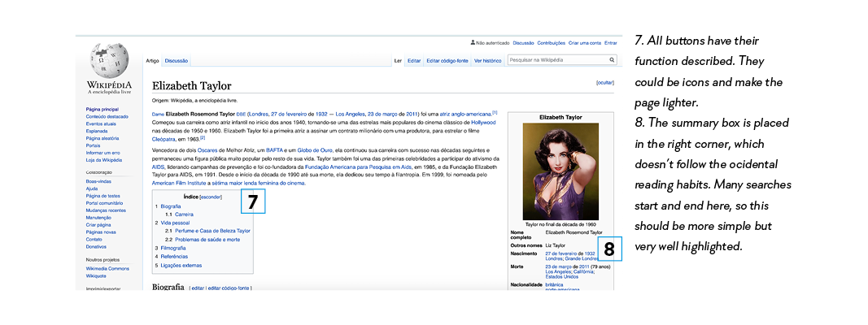Open the Ver histórico tab

pyautogui.click(x=488, y=61)
